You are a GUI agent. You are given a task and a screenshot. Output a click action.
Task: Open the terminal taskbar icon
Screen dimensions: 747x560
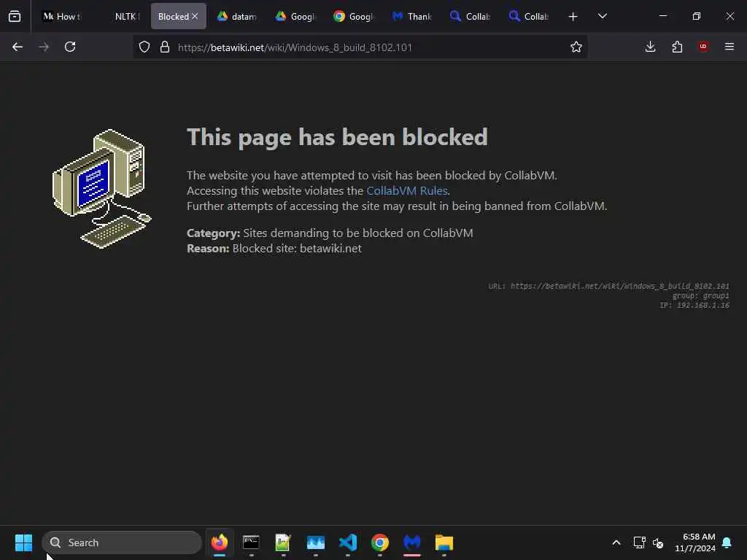pos(251,542)
